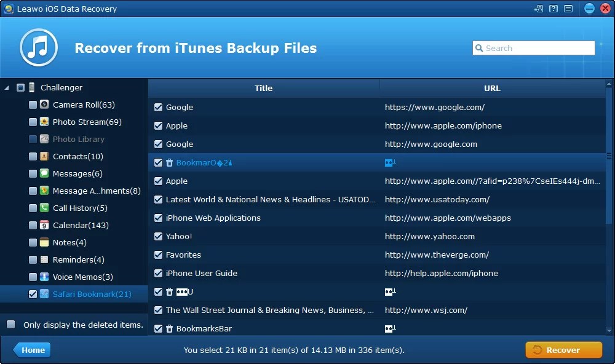Collapse the Challenger device tree
The height and width of the screenshot is (364, 615).
point(6,87)
